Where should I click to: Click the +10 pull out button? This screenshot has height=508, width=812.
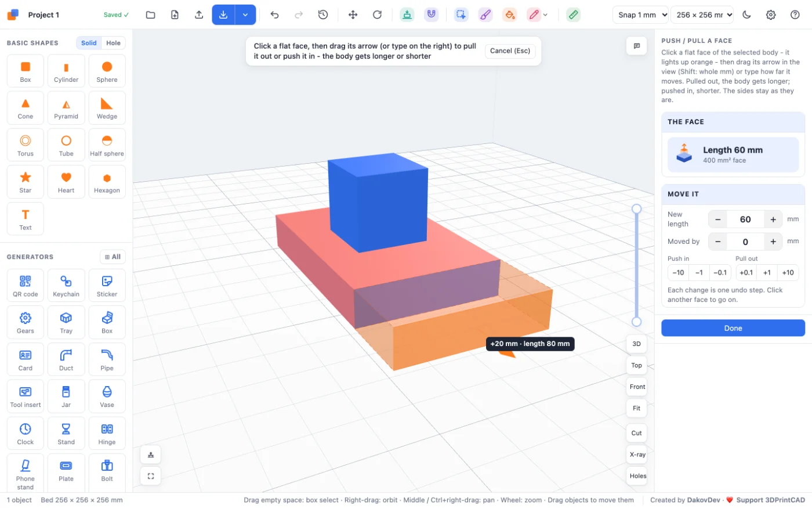pyautogui.click(x=788, y=272)
